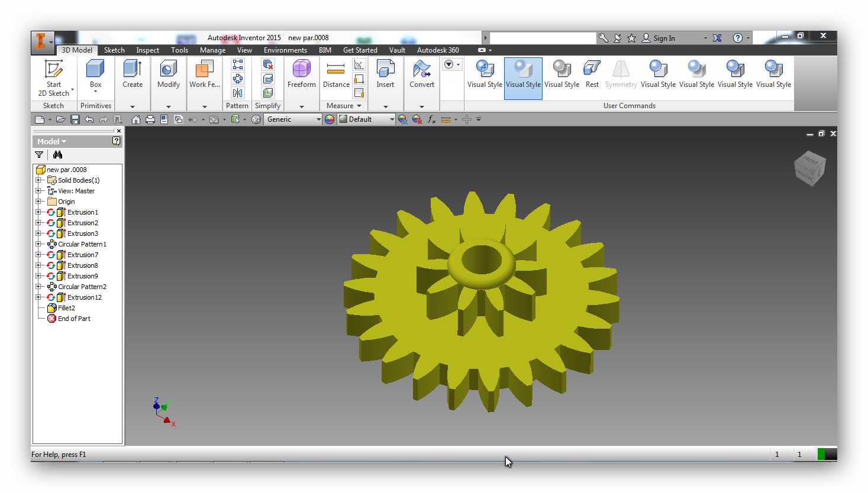Toggle the highlighted Visual Style button
Image resolution: width=868 pixels, height=493 pixels.
pyautogui.click(x=523, y=78)
